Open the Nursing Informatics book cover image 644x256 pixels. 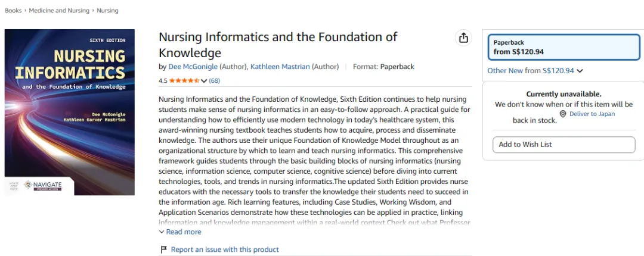(70, 112)
